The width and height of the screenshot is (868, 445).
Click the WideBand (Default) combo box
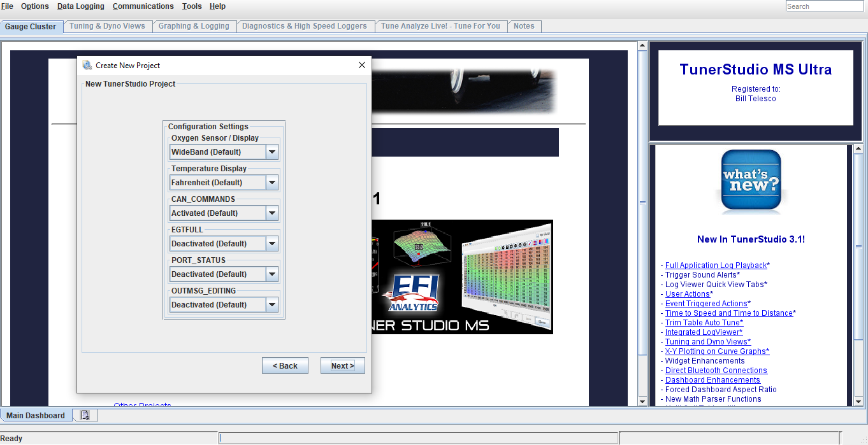[x=224, y=152]
